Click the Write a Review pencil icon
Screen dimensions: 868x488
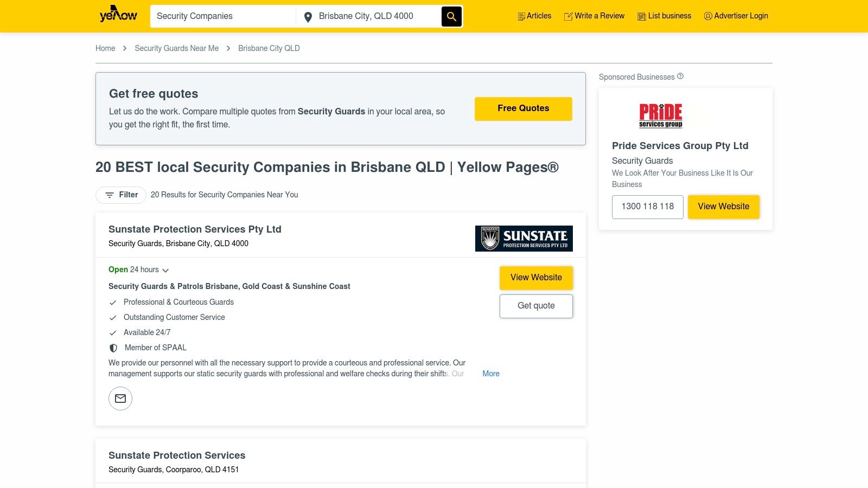click(569, 16)
